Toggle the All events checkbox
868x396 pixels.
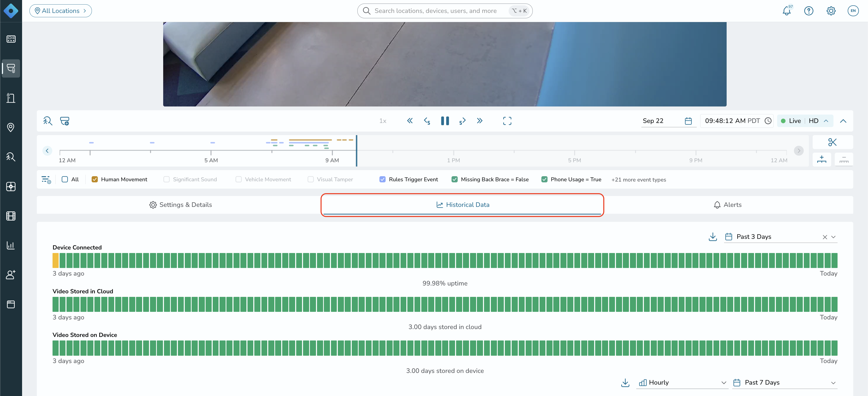click(65, 179)
